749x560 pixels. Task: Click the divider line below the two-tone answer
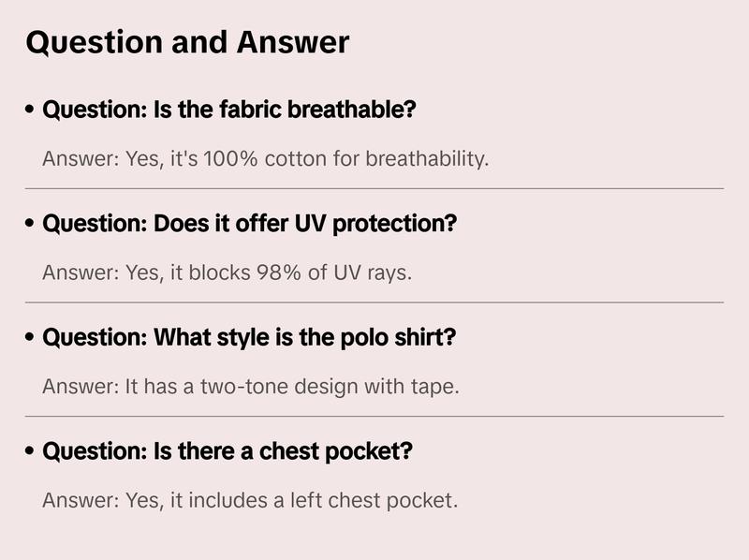(x=374, y=416)
